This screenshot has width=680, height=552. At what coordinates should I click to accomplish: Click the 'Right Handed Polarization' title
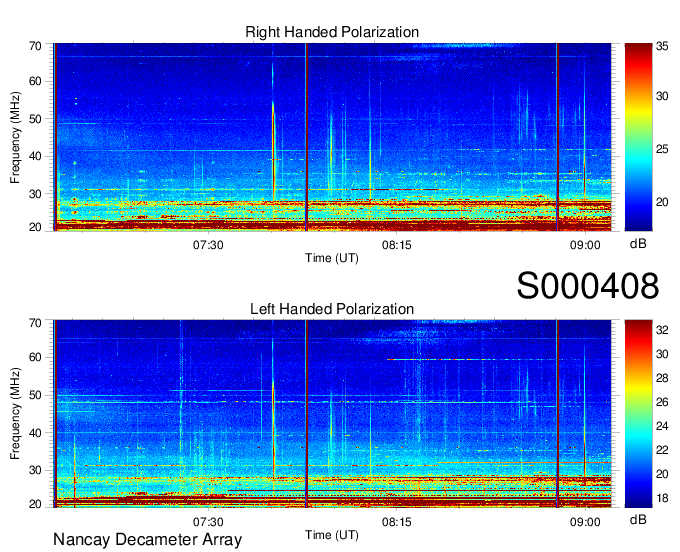click(332, 32)
